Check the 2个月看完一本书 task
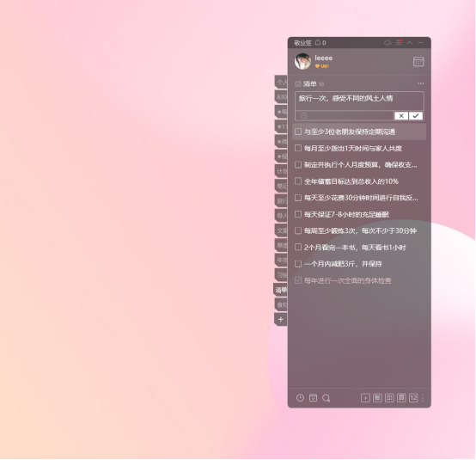The image size is (476, 460). (298, 248)
